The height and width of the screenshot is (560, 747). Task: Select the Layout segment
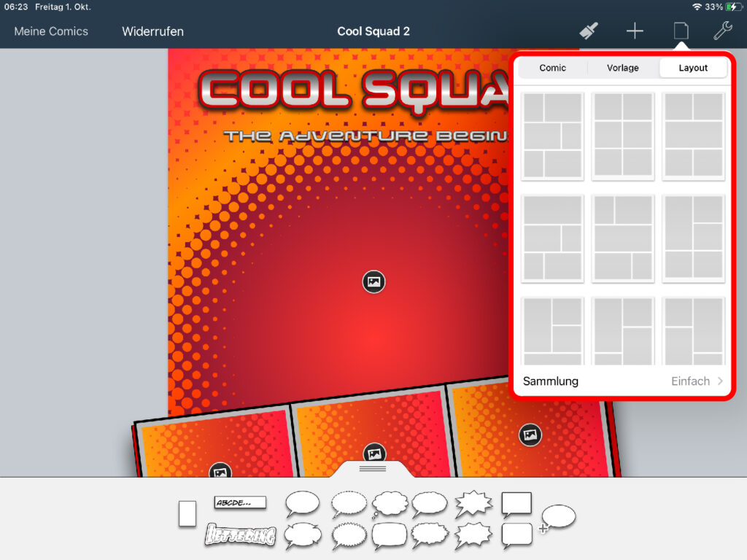click(x=693, y=68)
